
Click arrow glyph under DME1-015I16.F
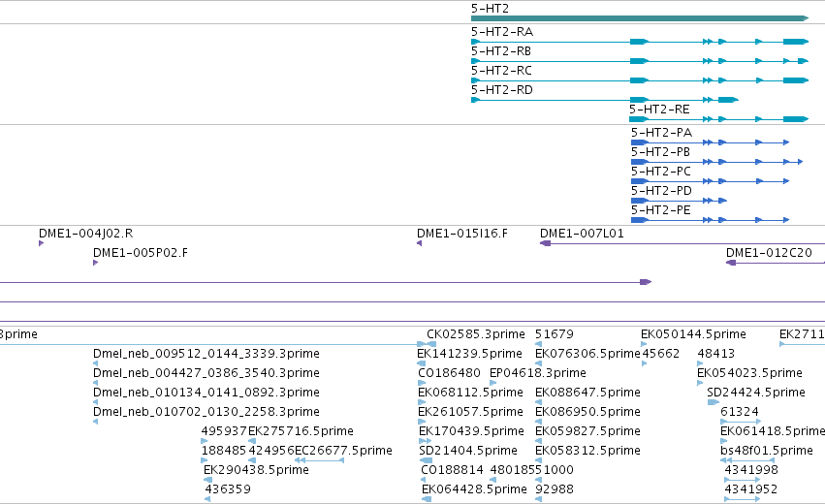[x=420, y=243]
